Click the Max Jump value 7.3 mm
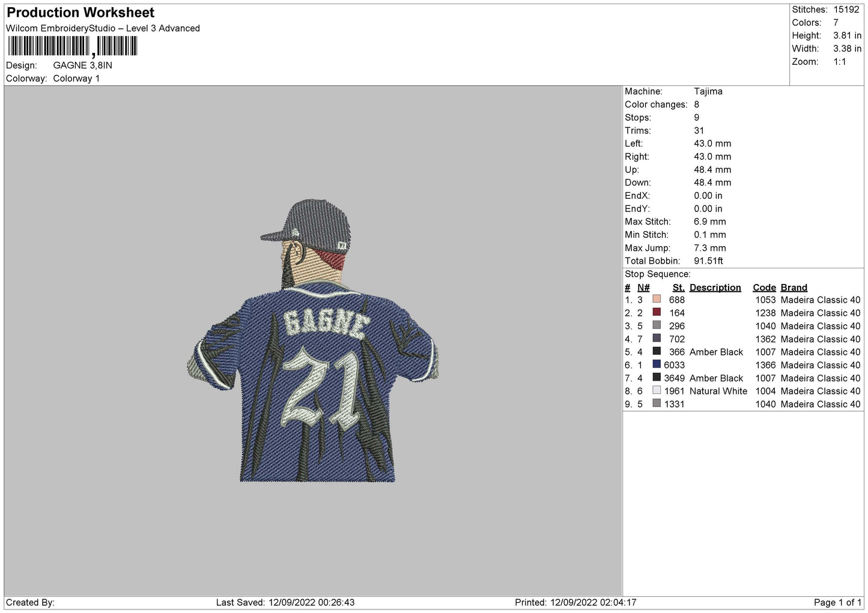The height and width of the screenshot is (613, 868). coord(710,248)
